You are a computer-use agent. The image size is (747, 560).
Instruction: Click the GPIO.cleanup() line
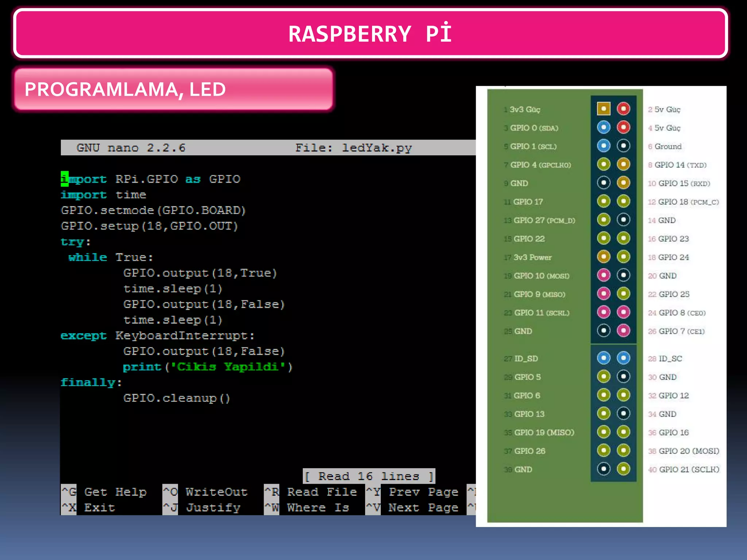pos(177,398)
